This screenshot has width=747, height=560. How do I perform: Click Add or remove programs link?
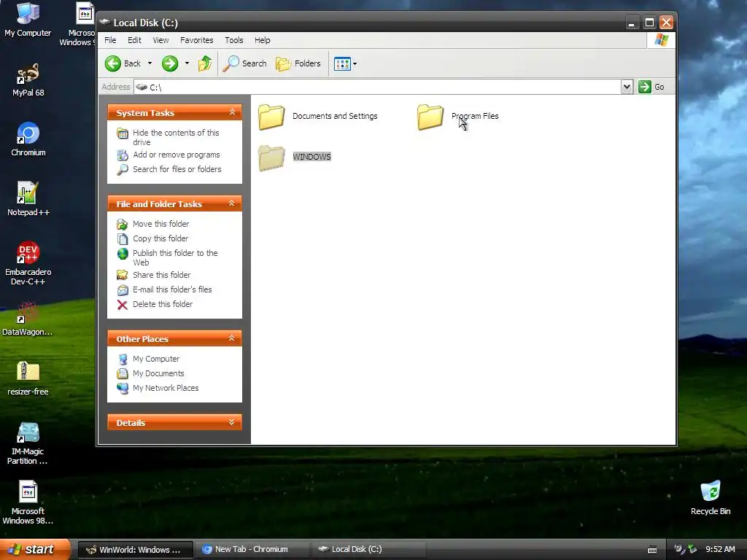click(177, 155)
